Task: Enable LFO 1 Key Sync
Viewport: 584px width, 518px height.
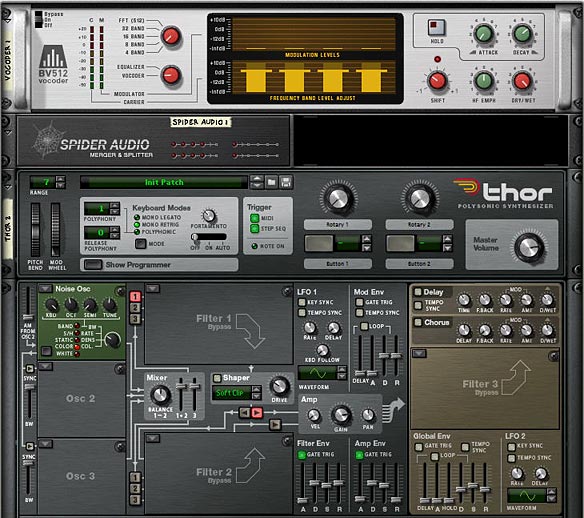Action: [302, 302]
